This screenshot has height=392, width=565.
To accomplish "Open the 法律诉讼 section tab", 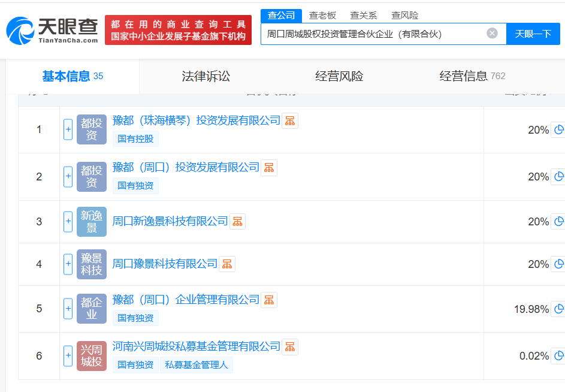I will point(206,76).
